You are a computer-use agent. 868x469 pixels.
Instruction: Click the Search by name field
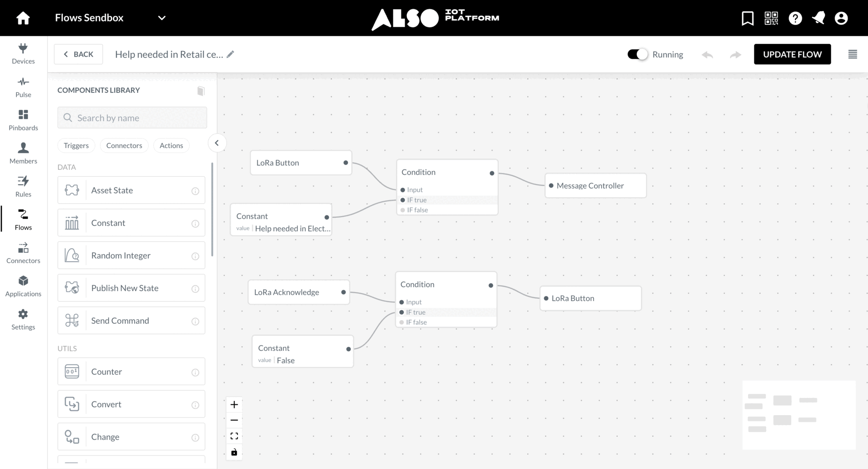(x=132, y=118)
